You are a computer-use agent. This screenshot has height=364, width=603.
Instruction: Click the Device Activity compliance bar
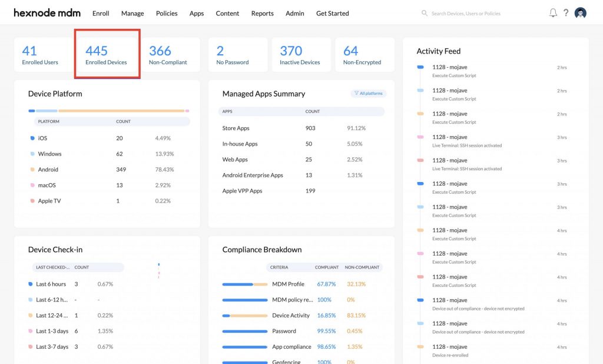point(244,316)
